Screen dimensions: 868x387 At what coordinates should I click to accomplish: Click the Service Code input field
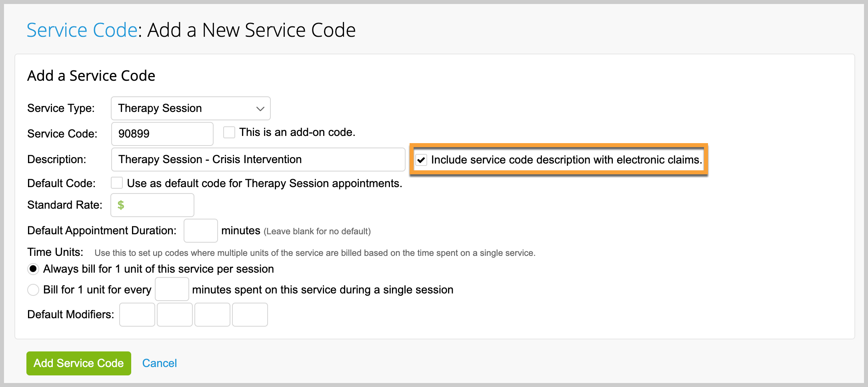click(x=162, y=134)
